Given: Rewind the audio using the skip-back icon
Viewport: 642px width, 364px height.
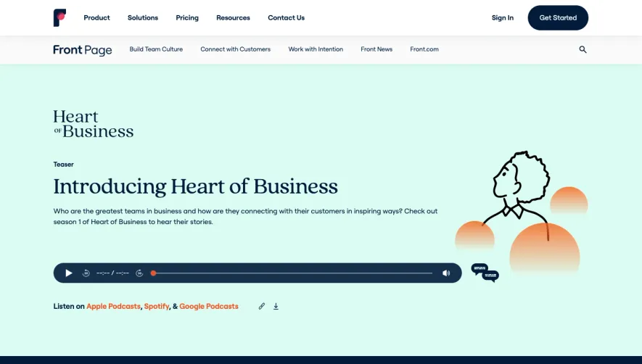Looking at the screenshot, I should [86, 273].
